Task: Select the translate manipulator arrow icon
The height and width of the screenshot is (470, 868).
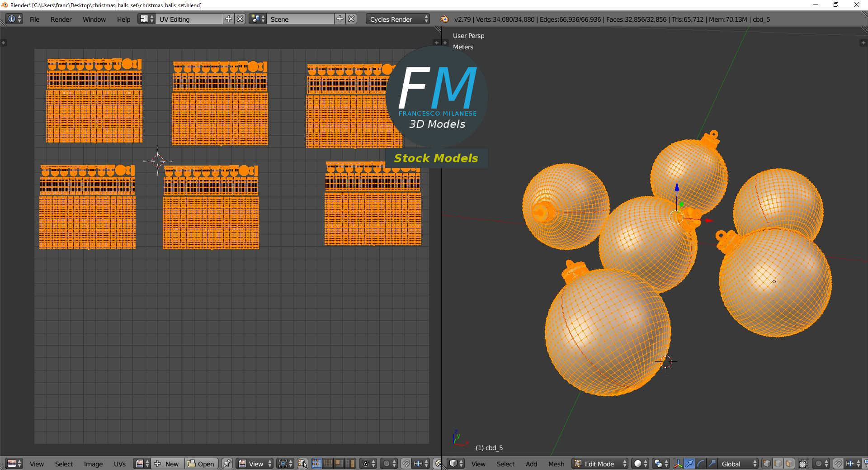Action: 689,464
